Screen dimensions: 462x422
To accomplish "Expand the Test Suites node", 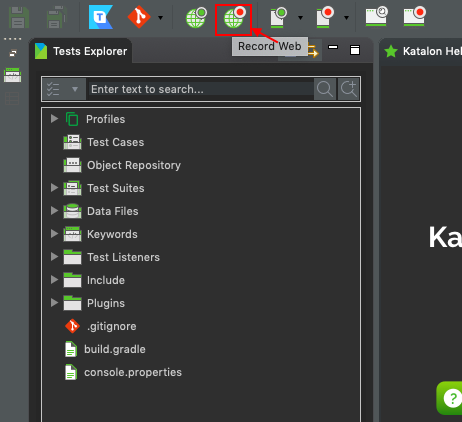I will click(54, 188).
